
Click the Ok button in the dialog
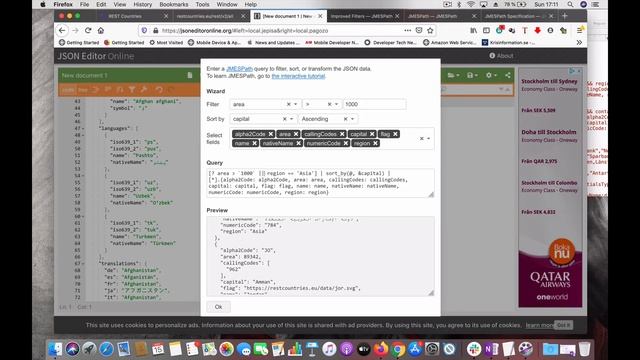pos(218,307)
